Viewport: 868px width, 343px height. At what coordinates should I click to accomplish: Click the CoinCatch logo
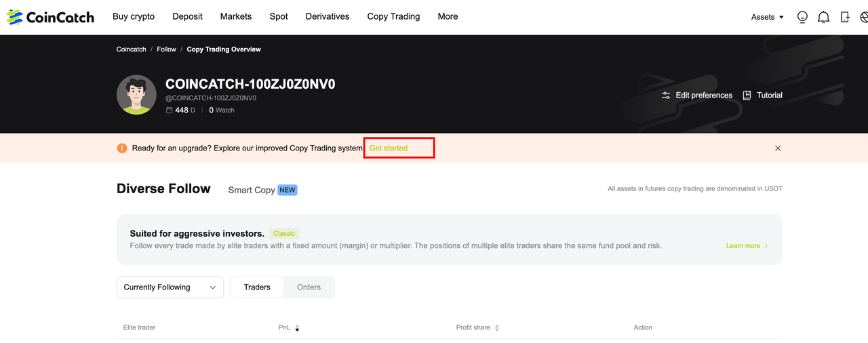click(50, 17)
